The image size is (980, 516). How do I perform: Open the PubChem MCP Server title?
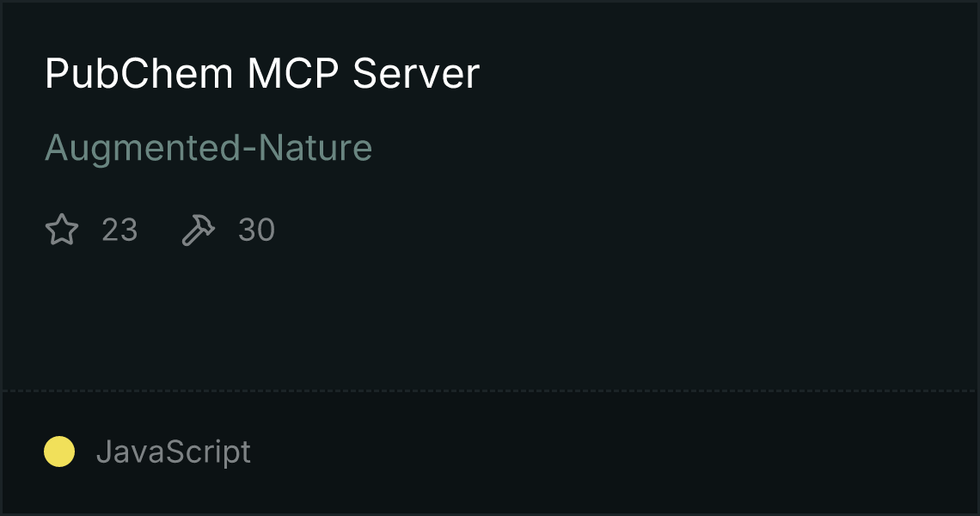(262, 73)
